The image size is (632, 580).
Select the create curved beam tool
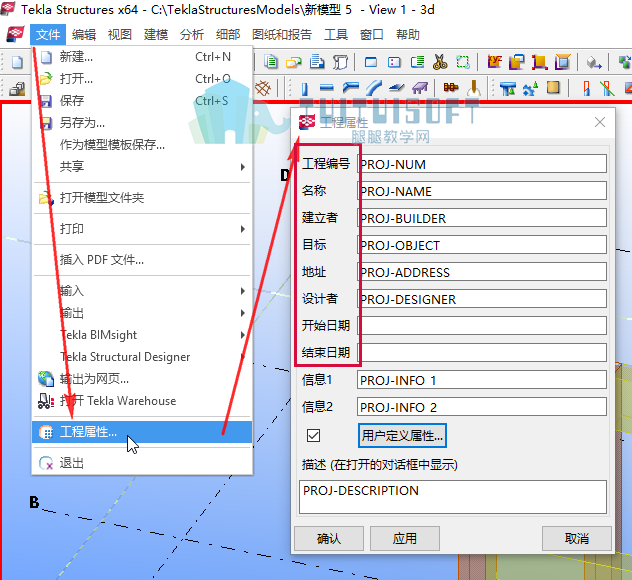374,88
